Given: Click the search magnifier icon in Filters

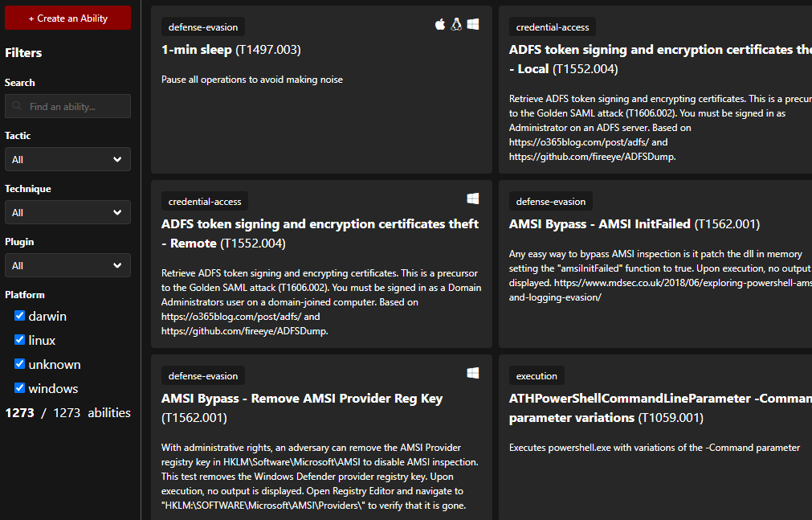Looking at the screenshot, I should coord(17,106).
